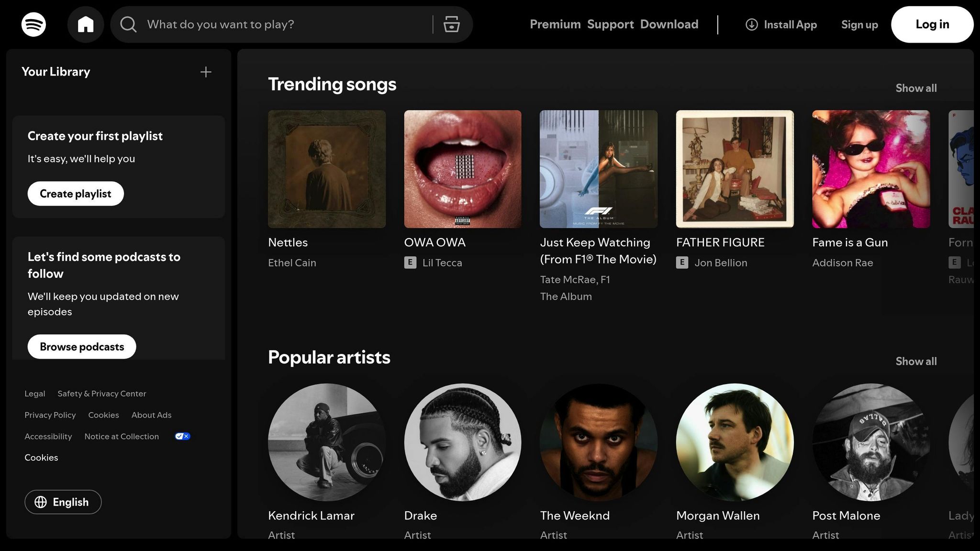Click the Install App download icon
Image resolution: width=980 pixels, height=551 pixels.
click(752, 24)
